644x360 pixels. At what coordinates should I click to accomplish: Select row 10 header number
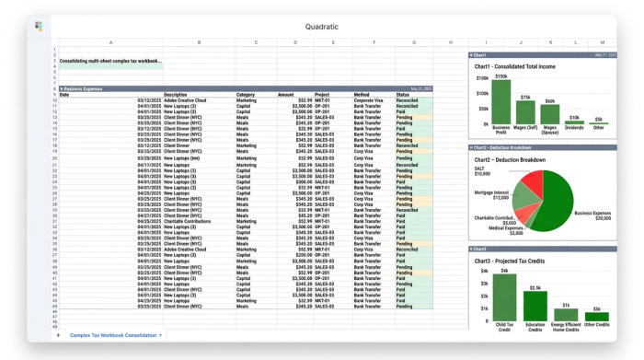[x=54, y=100]
